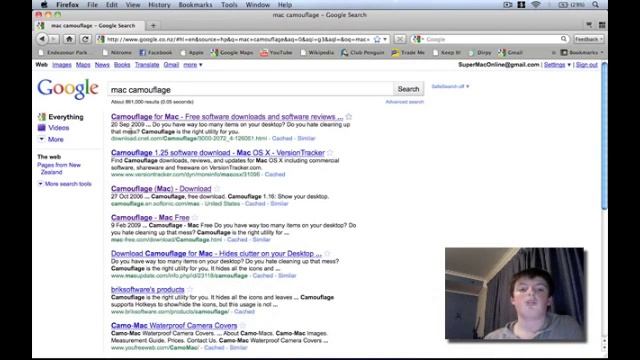Viewport: 640px width, 360px height.
Task: Click the browser URL address field
Action: 238,39
